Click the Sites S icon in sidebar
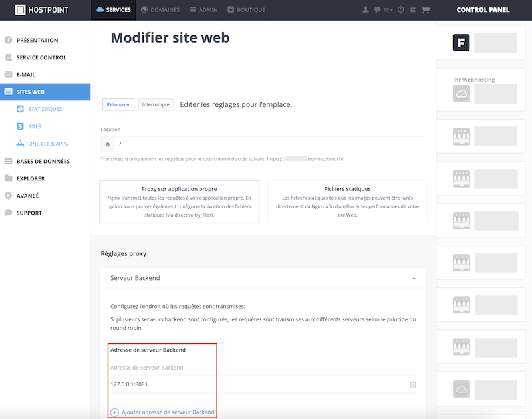 [20, 126]
